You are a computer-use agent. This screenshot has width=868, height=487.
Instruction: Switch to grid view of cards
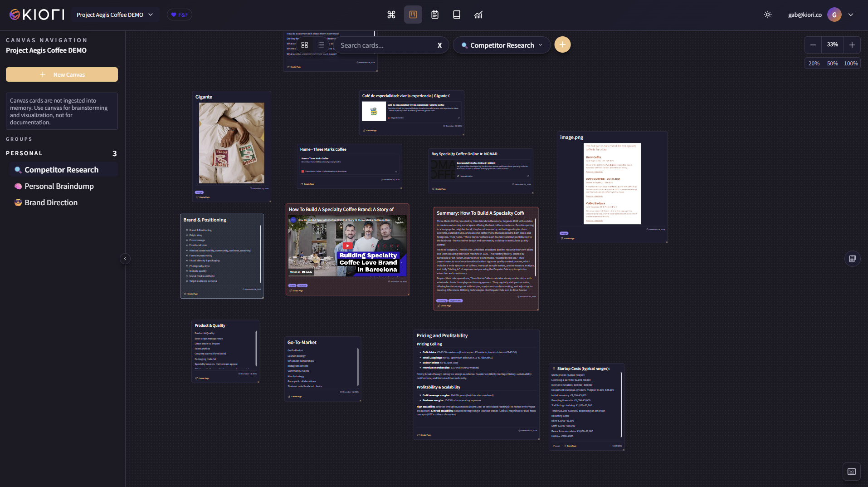tap(305, 45)
